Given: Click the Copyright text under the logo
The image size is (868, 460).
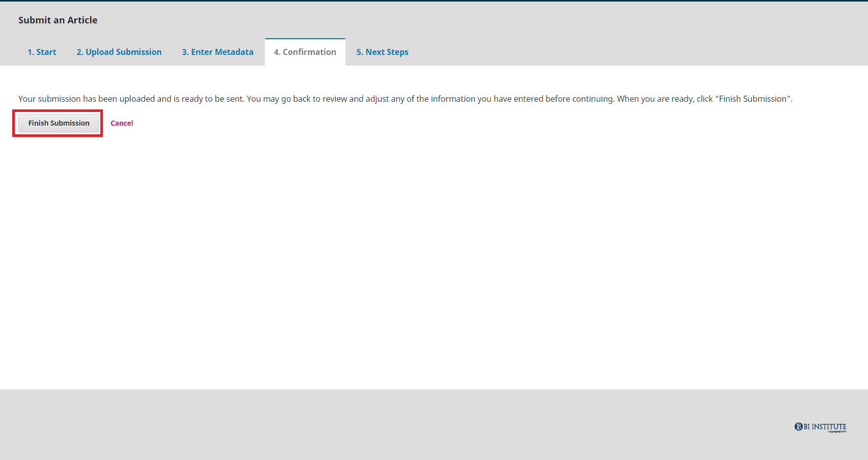Looking at the screenshot, I should pos(836,432).
